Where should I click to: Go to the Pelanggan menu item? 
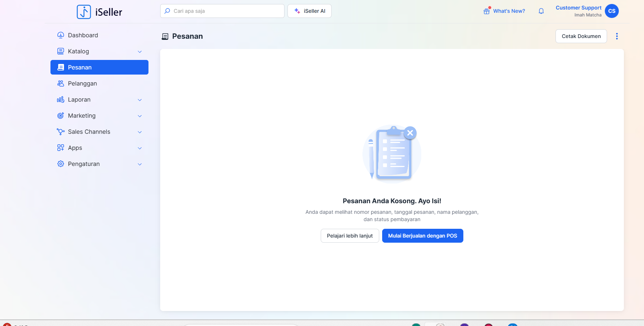click(99, 83)
